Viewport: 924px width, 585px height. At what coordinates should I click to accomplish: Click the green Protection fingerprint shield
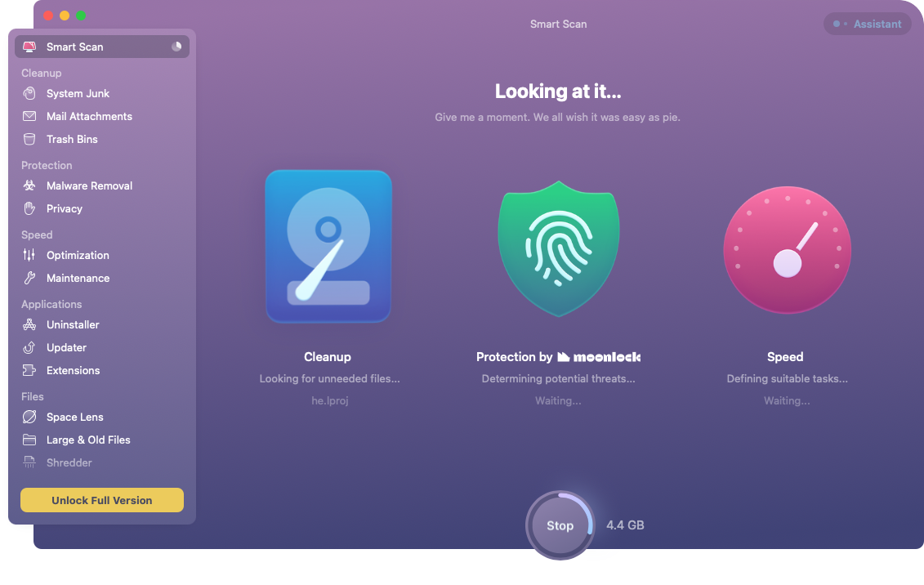pos(558,248)
